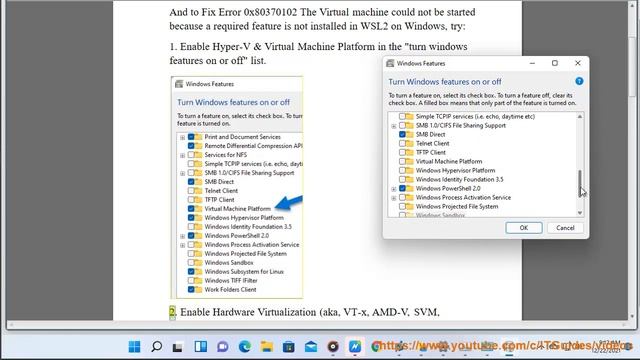Click the document's horizontal scrollbar

[x=318, y=324]
